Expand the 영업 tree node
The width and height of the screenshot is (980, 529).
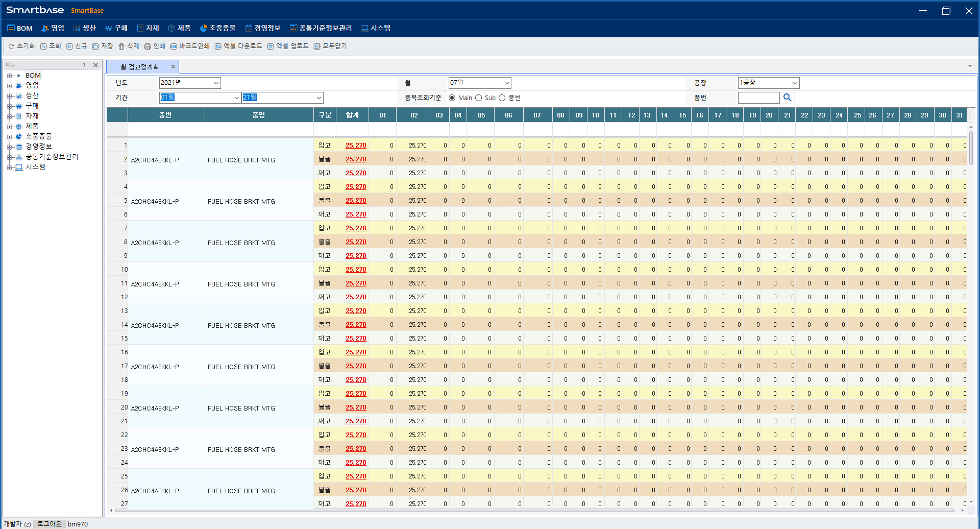(x=9, y=86)
